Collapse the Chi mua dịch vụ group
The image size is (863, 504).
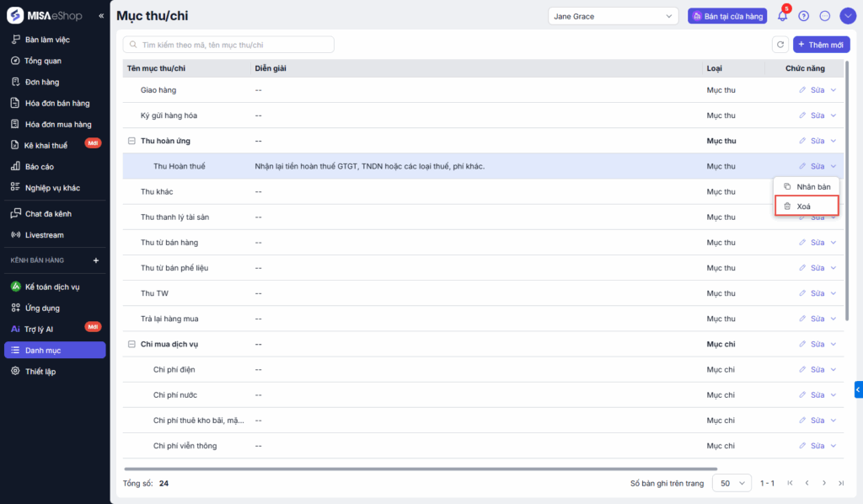pyautogui.click(x=131, y=344)
